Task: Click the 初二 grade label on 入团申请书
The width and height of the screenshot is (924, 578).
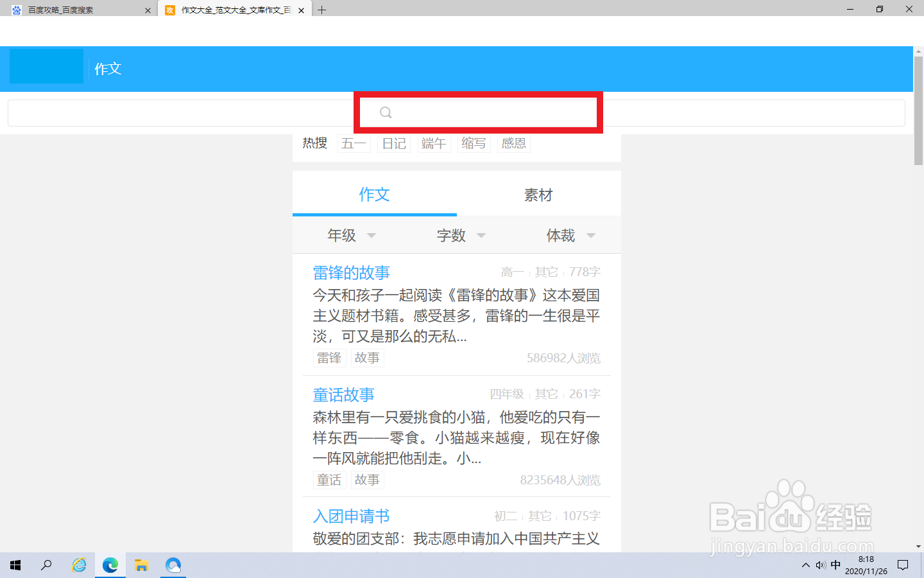Action: (506, 516)
